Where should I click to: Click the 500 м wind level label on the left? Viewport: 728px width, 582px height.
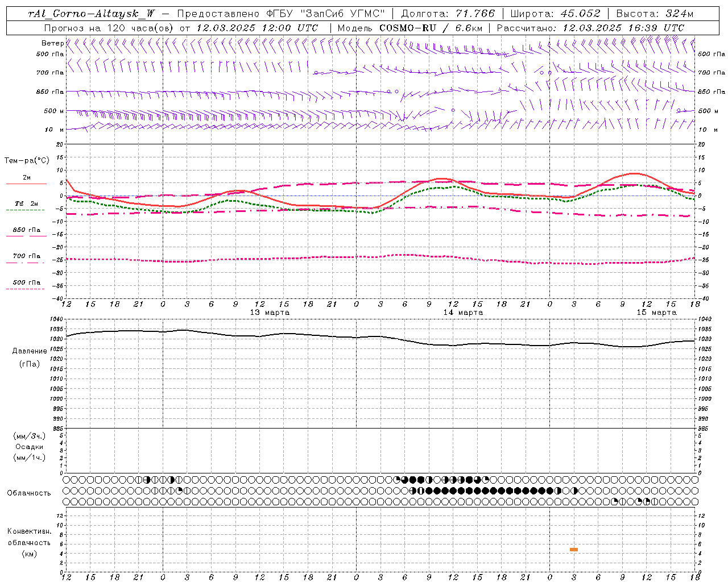(54, 111)
